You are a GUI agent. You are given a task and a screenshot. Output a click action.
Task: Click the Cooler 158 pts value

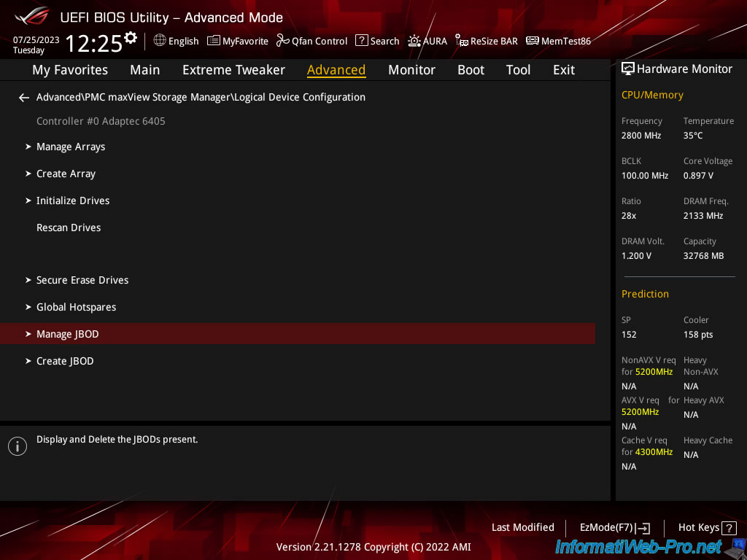698,334
